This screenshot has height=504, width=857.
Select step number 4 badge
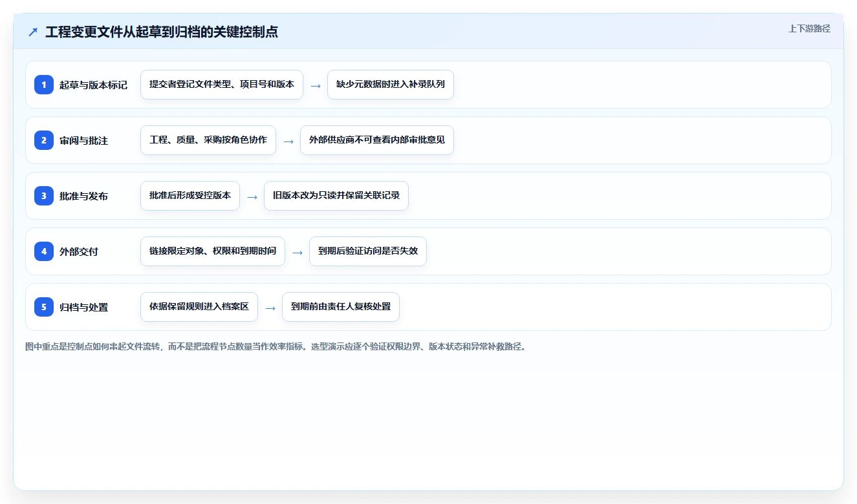pos(44,251)
